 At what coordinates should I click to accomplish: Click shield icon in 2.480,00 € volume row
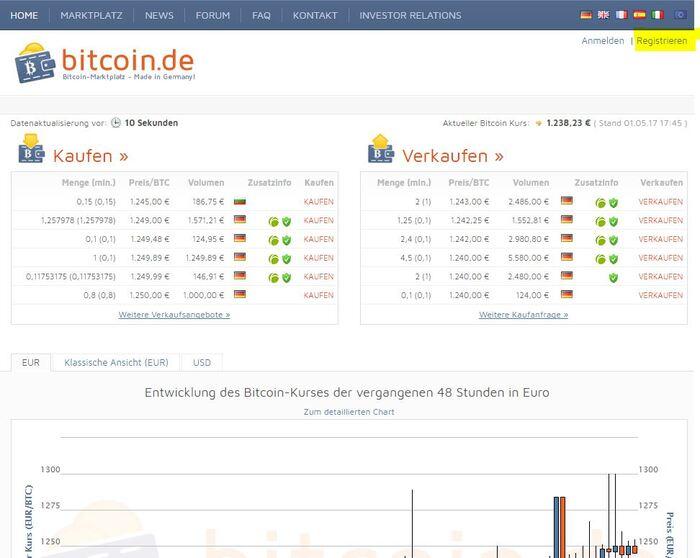pyautogui.click(x=614, y=278)
